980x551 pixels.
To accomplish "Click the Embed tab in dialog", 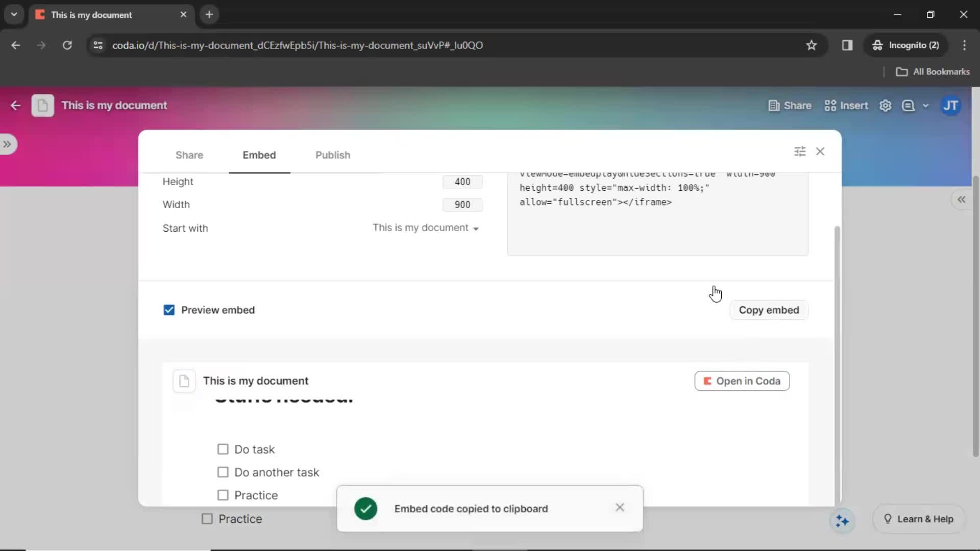I will coord(259,155).
